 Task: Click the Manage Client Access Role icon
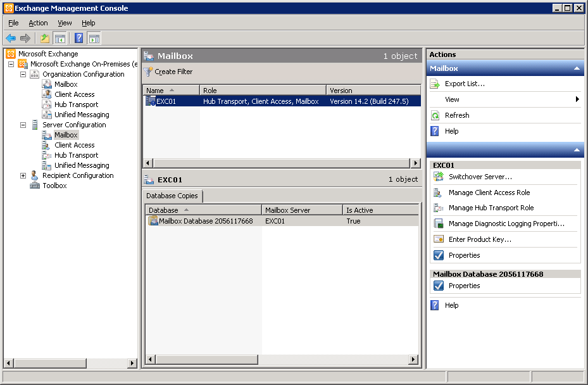coord(438,192)
